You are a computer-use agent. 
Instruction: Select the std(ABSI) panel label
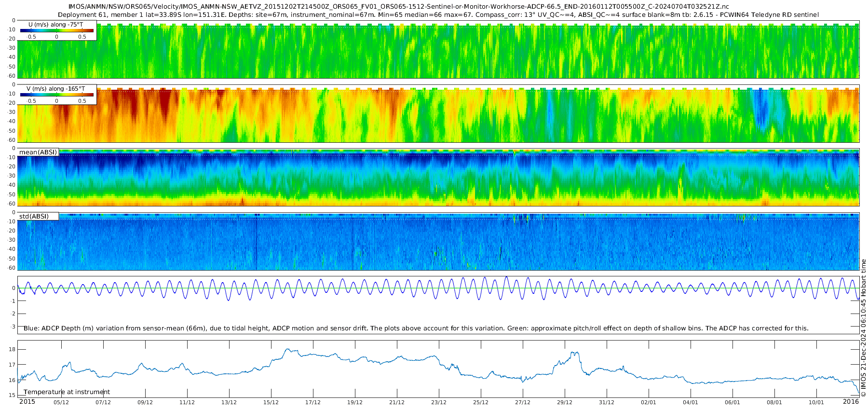click(34, 216)
